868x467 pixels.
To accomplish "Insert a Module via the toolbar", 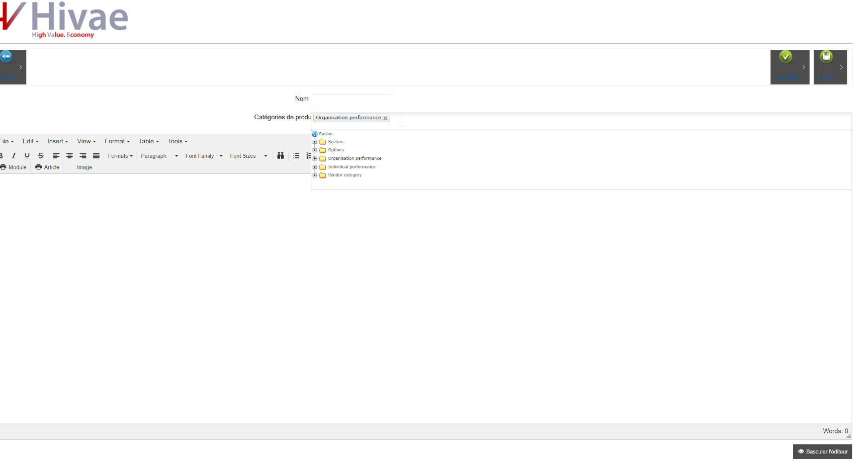I will (x=14, y=167).
